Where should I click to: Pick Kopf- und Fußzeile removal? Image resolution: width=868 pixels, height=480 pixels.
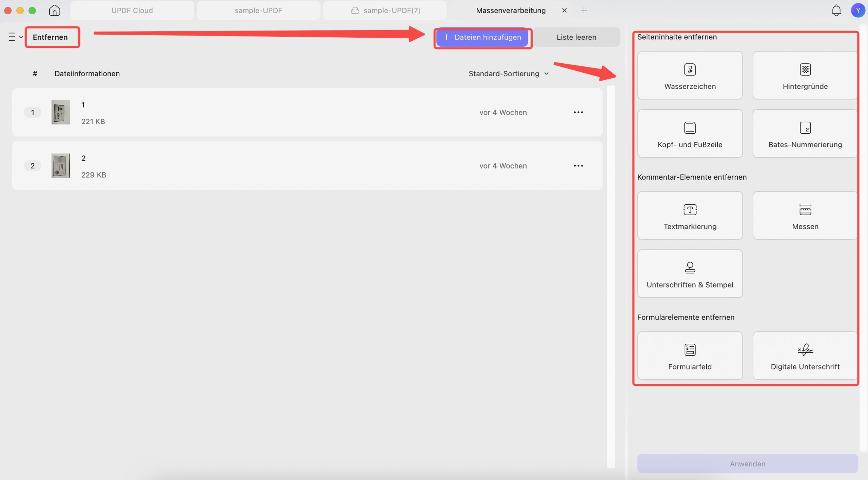690,134
